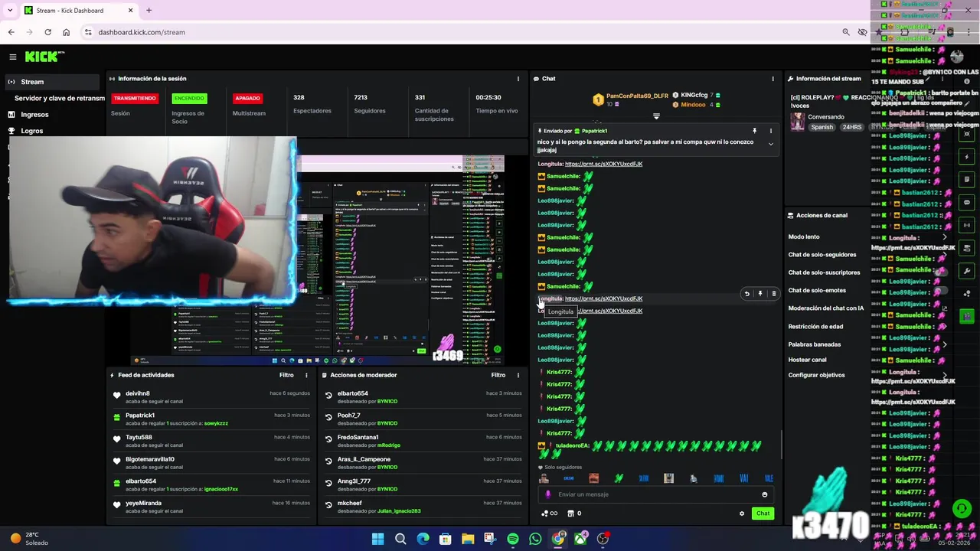The image size is (980, 551).
Task: Click the wrench side rail icon
Action: coord(967,271)
